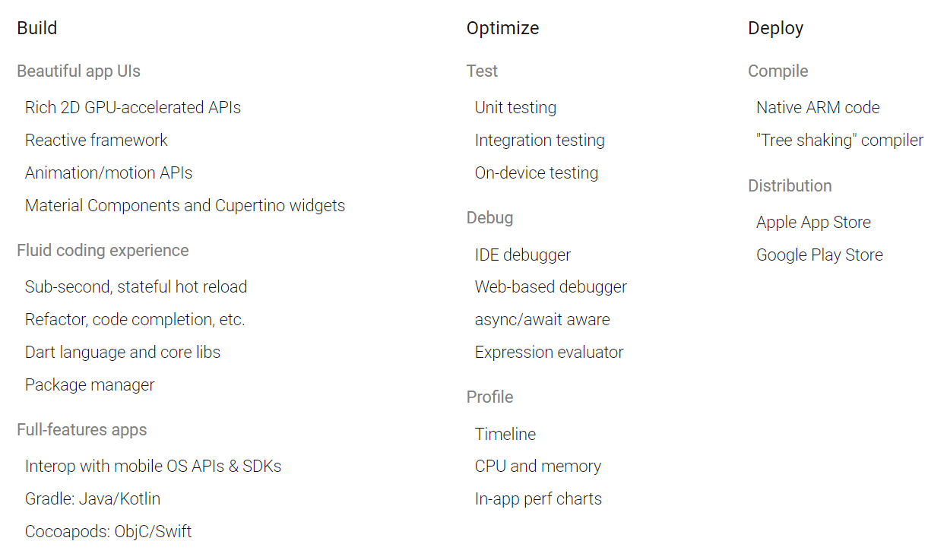Select the Native ARM code entry
Image resolution: width=947 pixels, height=560 pixels.
818,108
